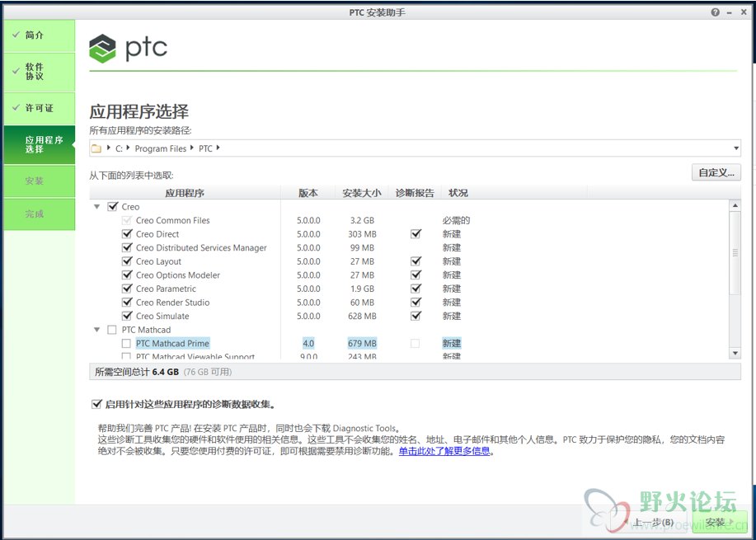The height and width of the screenshot is (540, 756).
Task: Click the 3.2 GB size cell
Action: click(x=362, y=220)
